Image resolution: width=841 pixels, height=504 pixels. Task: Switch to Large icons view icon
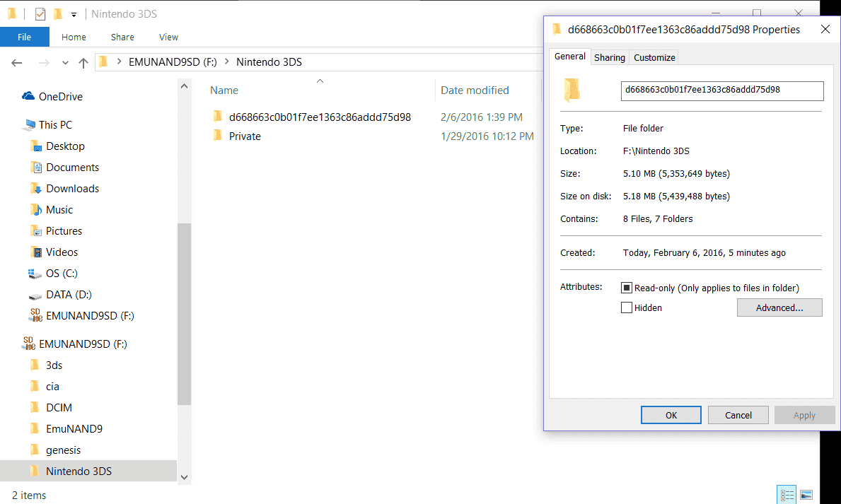(806, 495)
